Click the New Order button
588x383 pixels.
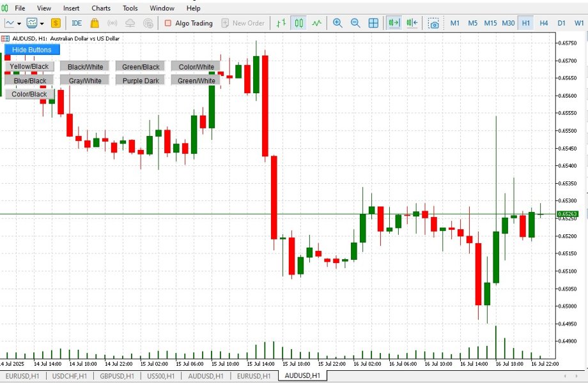click(x=243, y=23)
